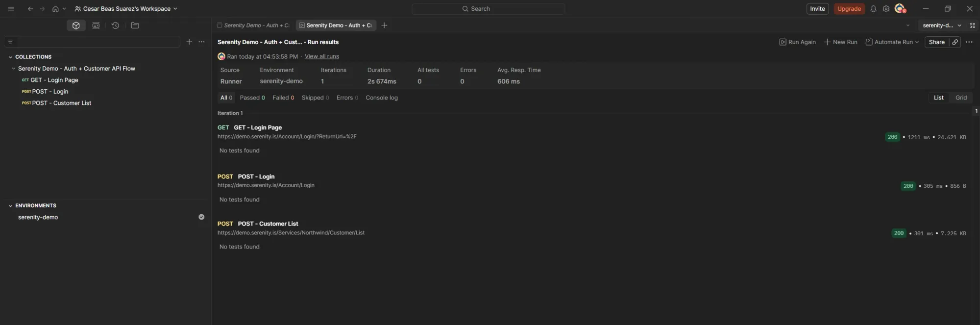Click the filter icon in sidebar search

[x=10, y=42]
